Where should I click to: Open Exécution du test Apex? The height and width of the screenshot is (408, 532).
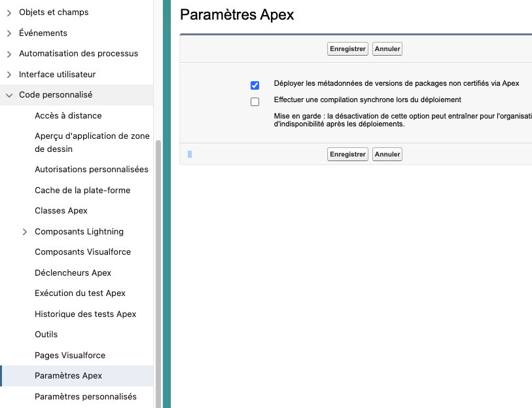(x=79, y=293)
